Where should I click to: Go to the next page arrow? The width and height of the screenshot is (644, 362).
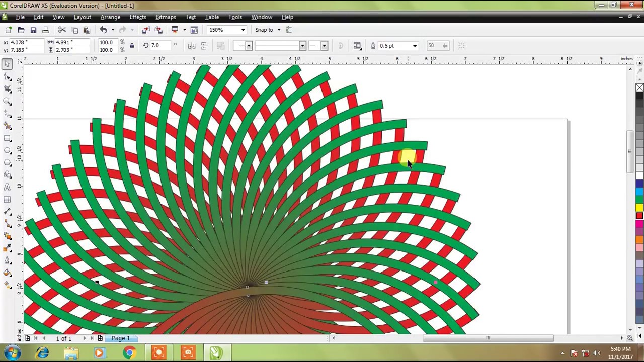(84, 338)
